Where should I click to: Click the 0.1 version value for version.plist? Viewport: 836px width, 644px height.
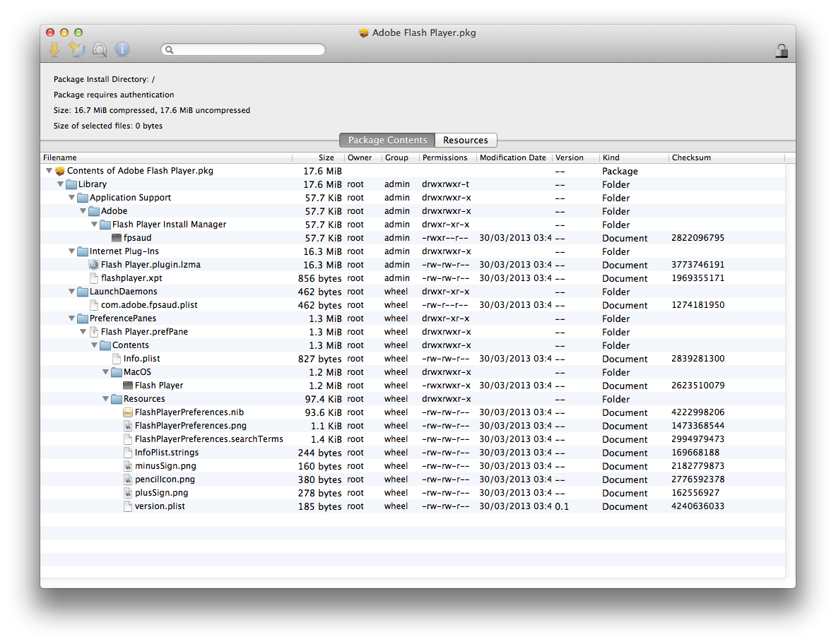[x=562, y=506]
